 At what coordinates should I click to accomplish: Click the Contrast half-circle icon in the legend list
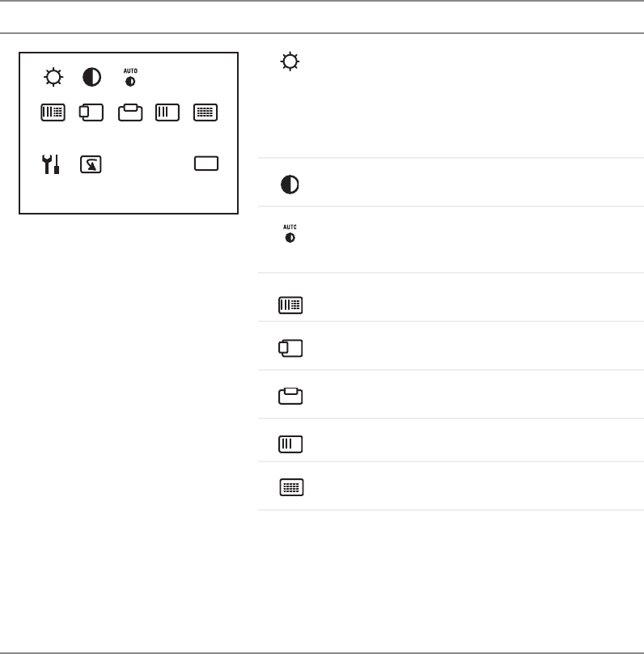(289, 185)
